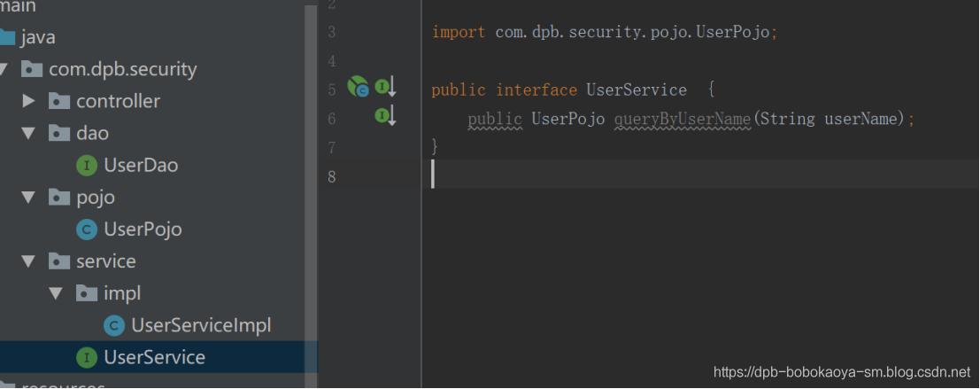980x389 pixels.
Task: Click UserPojo return type on line 6
Action: click(x=568, y=119)
